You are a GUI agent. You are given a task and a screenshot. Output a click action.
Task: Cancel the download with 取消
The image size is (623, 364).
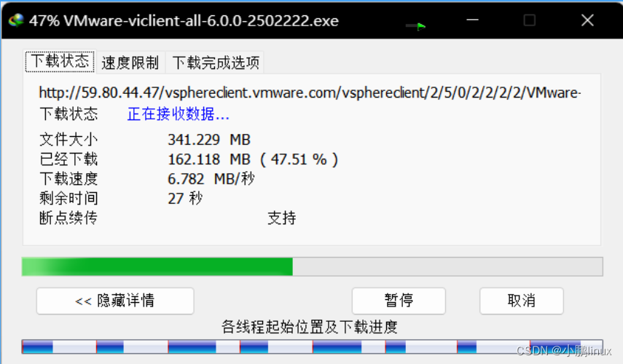[x=521, y=301]
